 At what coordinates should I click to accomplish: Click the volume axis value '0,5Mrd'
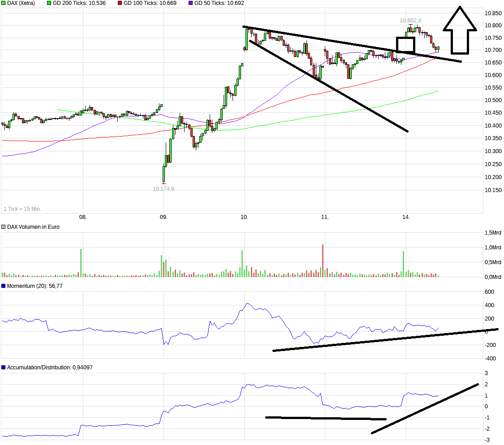coord(493,262)
